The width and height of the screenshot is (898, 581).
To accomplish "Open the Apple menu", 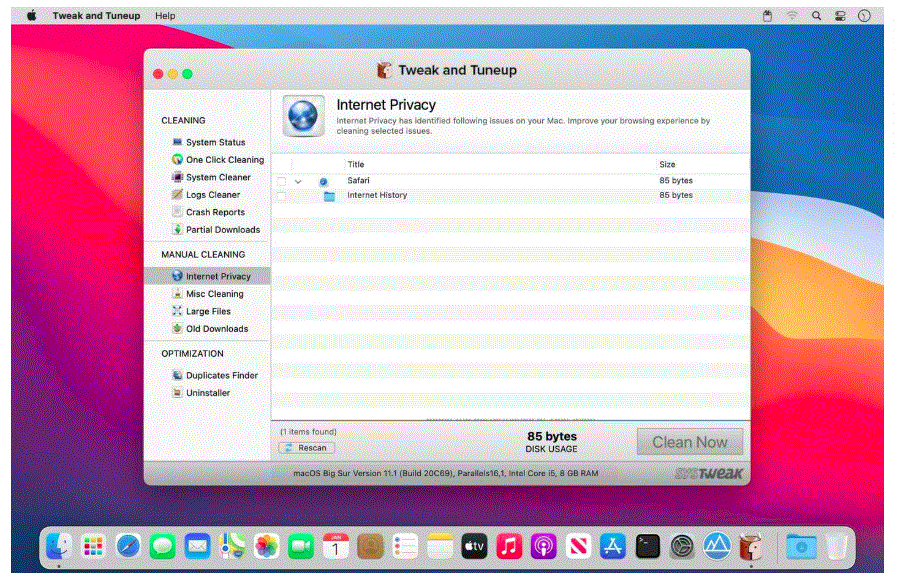I will (31, 15).
